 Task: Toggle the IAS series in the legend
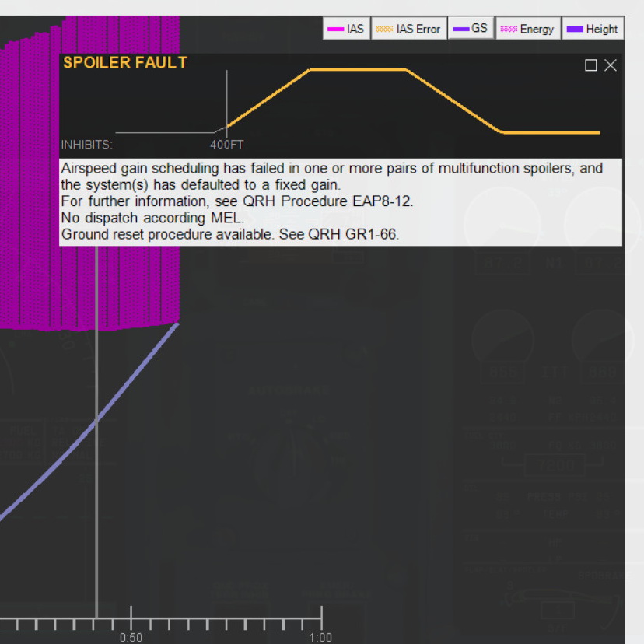click(x=346, y=29)
